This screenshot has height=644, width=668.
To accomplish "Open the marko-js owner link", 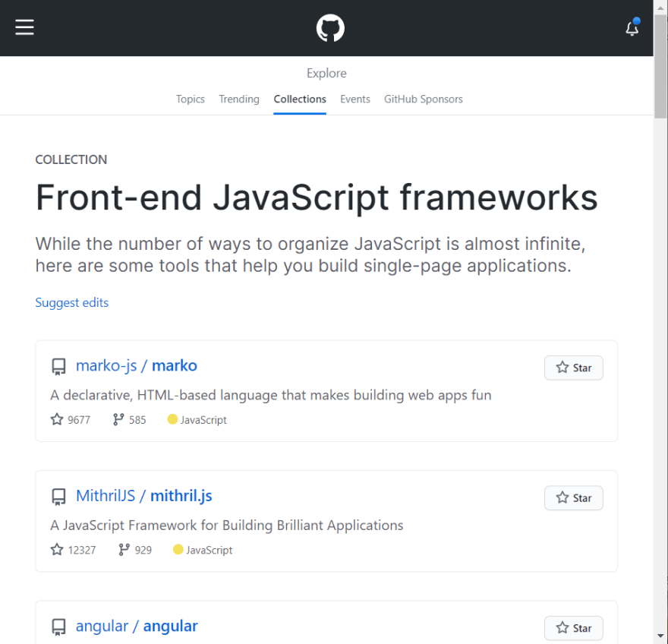I will pos(106,366).
